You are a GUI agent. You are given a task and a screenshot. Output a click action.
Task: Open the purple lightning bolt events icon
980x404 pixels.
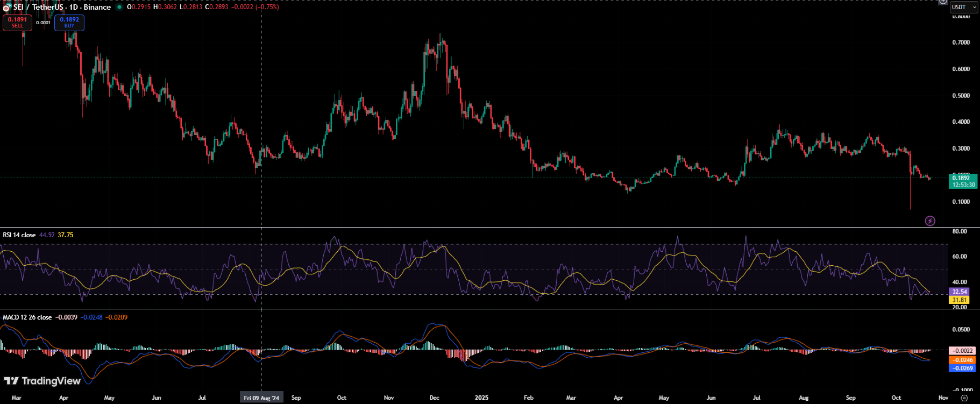pyautogui.click(x=930, y=221)
